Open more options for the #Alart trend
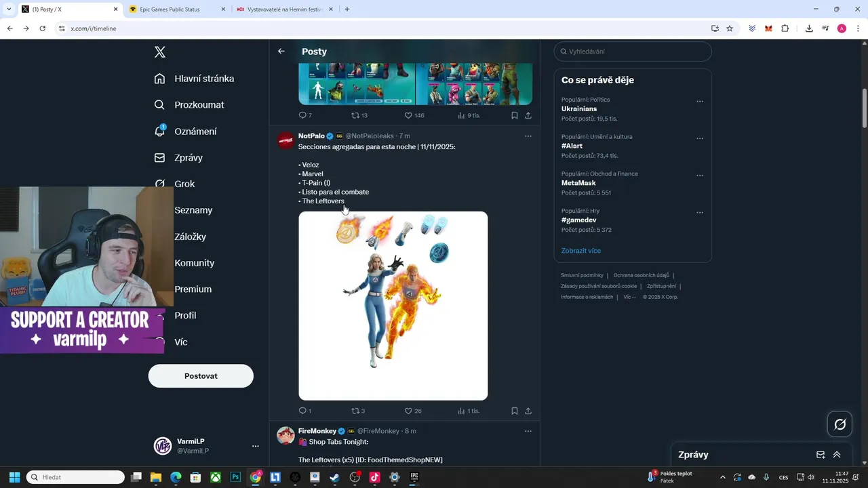 point(700,138)
